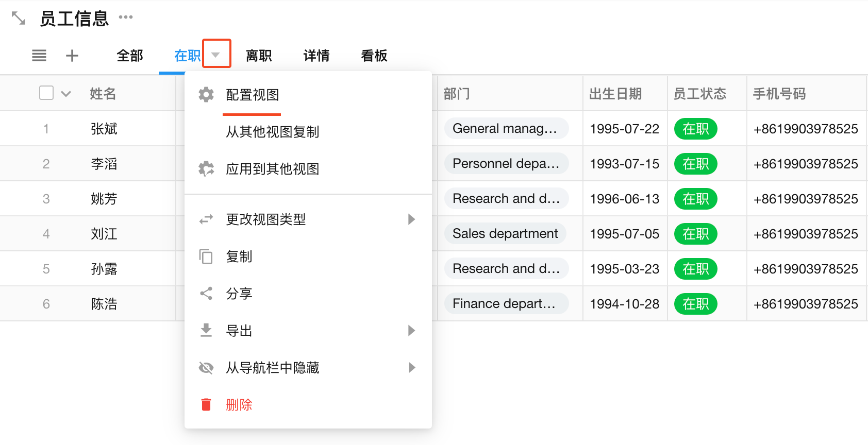Expand the 更改视图类型 submenu arrow
This screenshot has height=445, width=868.
coord(411,219)
